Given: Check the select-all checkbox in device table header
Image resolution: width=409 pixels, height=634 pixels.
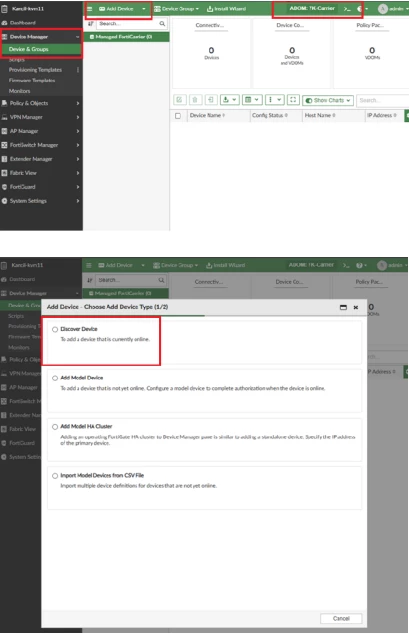Looking at the screenshot, I should coord(178,116).
